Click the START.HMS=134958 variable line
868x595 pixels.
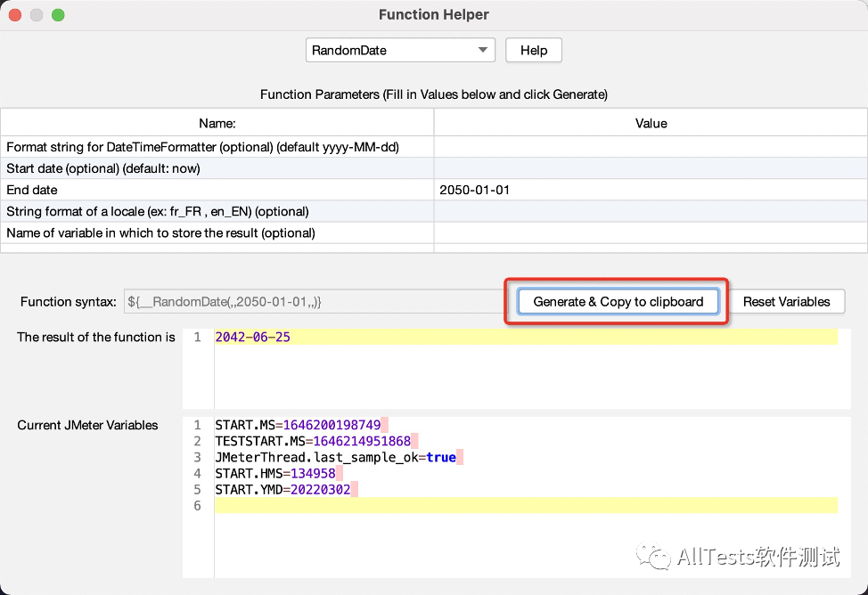[x=275, y=473]
